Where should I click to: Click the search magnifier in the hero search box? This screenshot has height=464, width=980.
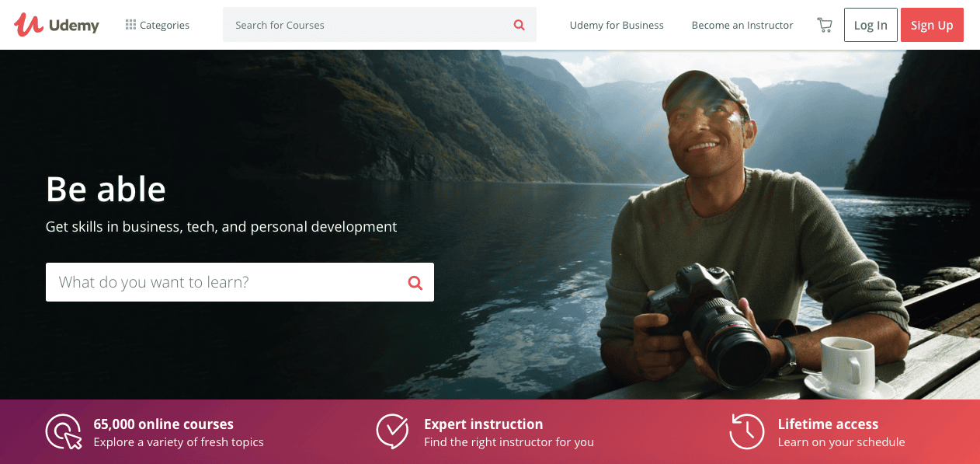pyautogui.click(x=415, y=282)
